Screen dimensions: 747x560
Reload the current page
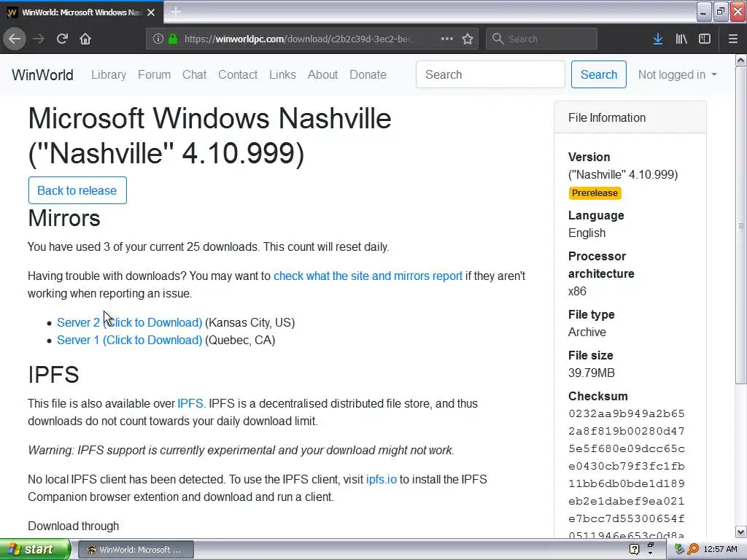pos(62,39)
